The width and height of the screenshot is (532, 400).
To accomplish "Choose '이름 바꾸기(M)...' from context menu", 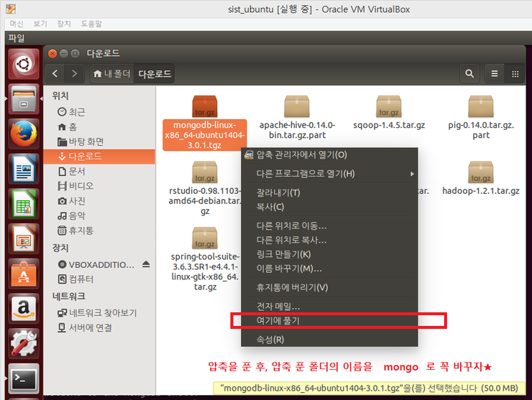I will [x=289, y=269].
